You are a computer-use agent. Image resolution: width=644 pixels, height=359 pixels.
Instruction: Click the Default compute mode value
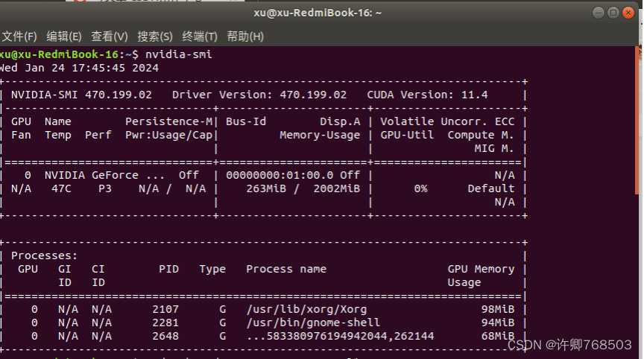pyautogui.click(x=491, y=188)
